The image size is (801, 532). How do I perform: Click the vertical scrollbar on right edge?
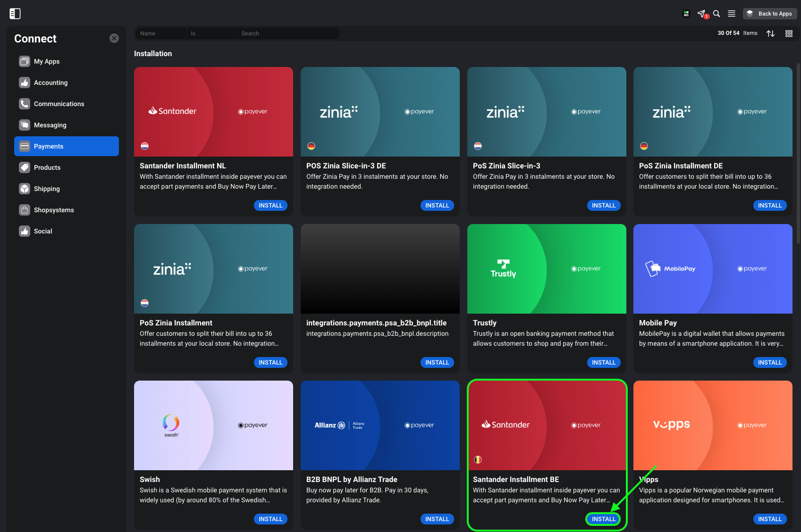click(798, 153)
